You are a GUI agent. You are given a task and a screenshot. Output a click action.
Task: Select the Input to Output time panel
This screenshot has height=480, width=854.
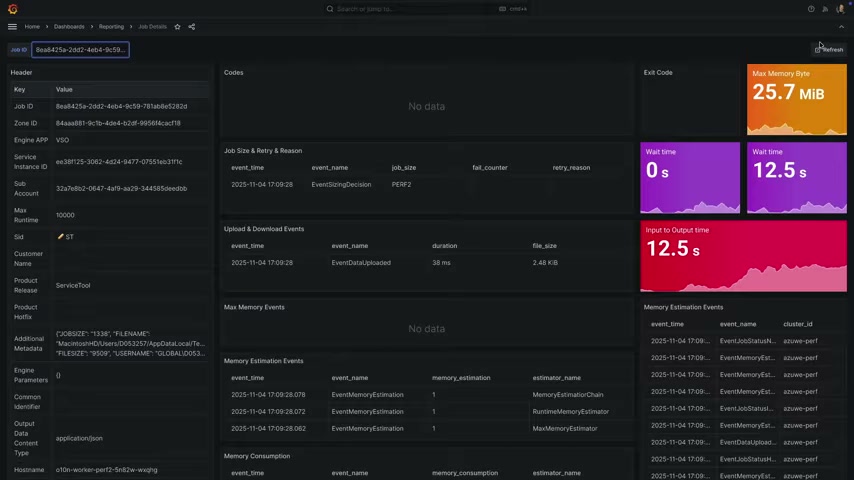(x=743, y=256)
